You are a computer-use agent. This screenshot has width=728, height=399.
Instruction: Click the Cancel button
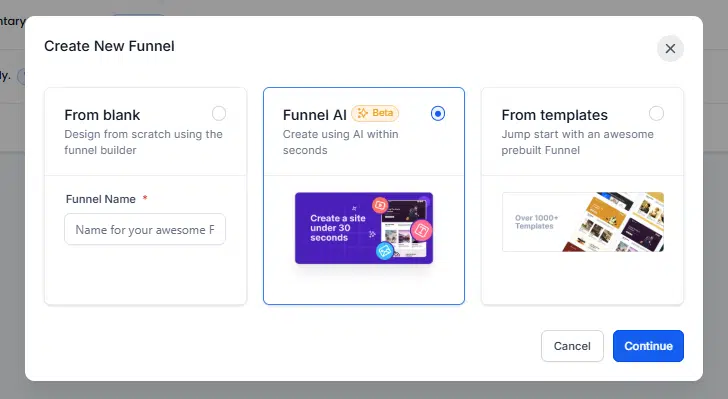click(x=572, y=346)
